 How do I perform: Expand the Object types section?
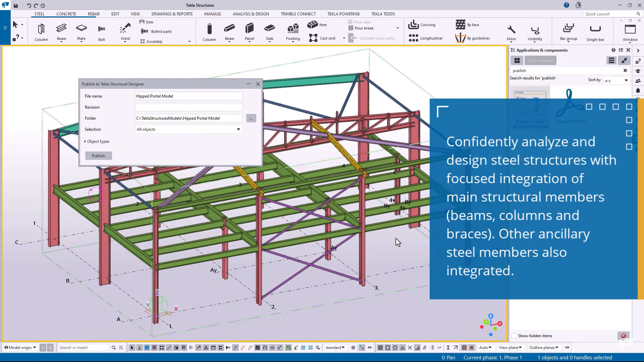coord(98,141)
